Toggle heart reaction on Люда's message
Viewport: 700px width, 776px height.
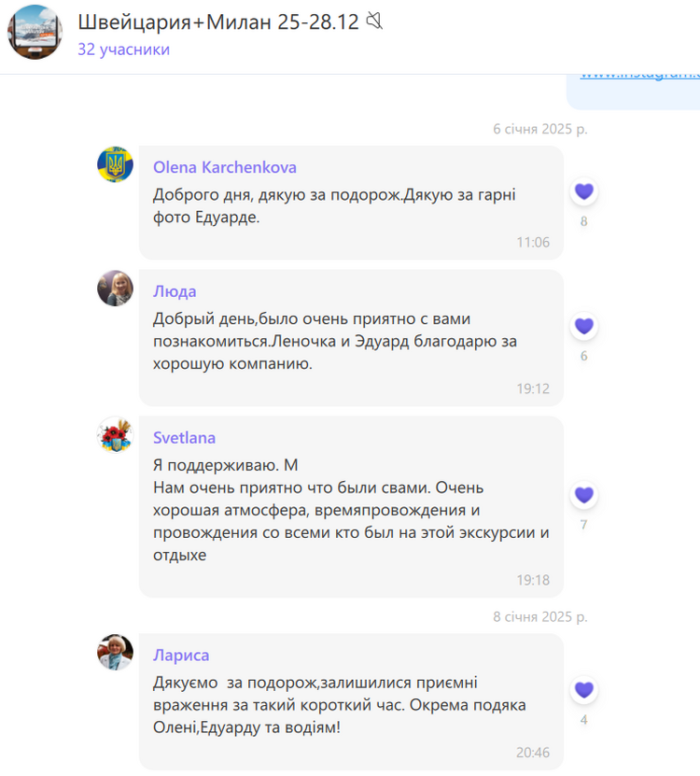pos(583,326)
